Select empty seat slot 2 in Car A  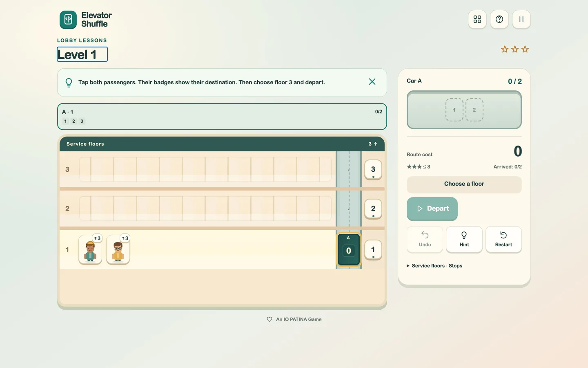[x=474, y=110]
